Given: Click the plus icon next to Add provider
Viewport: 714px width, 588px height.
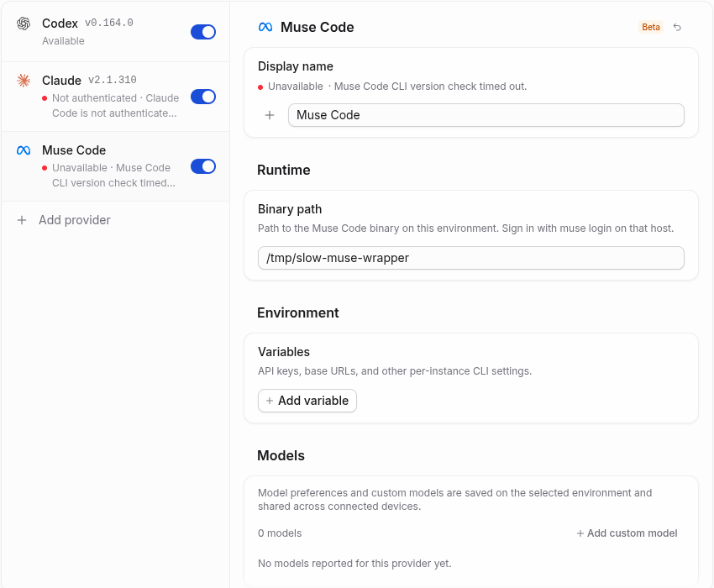Looking at the screenshot, I should pyautogui.click(x=22, y=220).
